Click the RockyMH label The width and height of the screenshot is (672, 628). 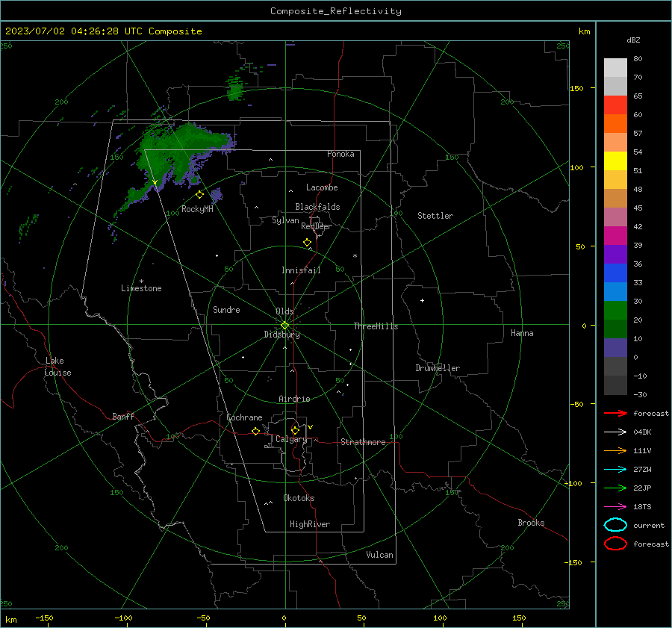[197, 209]
